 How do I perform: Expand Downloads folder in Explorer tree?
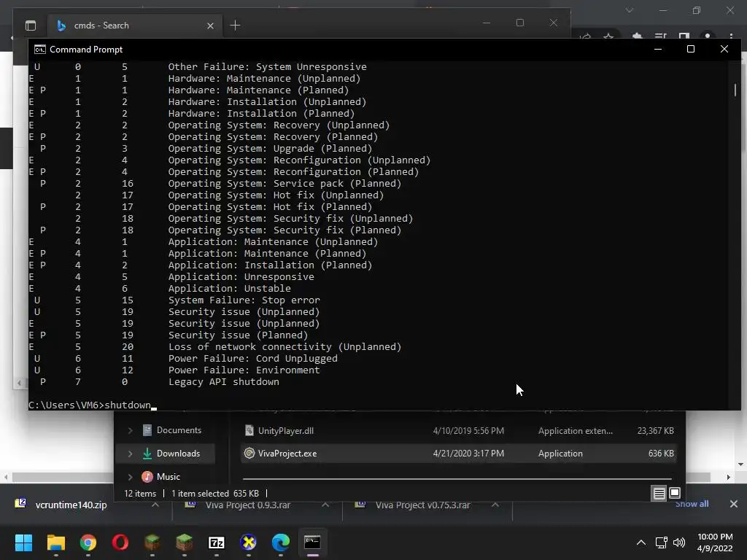[x=130, y=454]
